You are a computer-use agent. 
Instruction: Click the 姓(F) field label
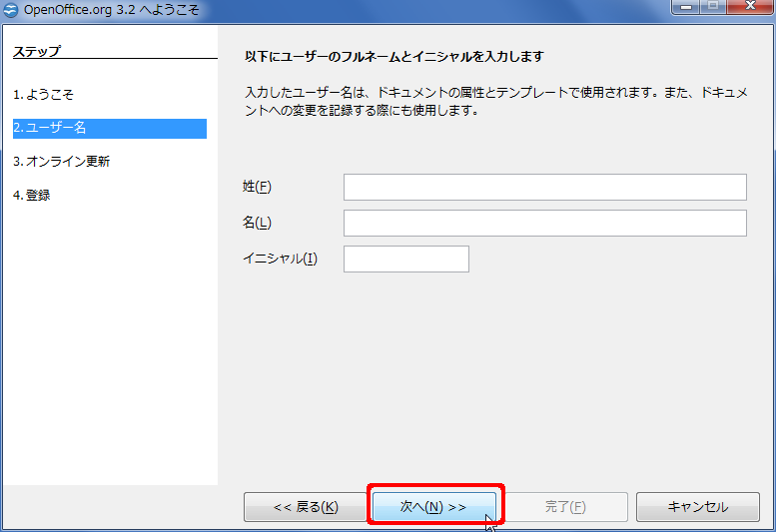257,188
